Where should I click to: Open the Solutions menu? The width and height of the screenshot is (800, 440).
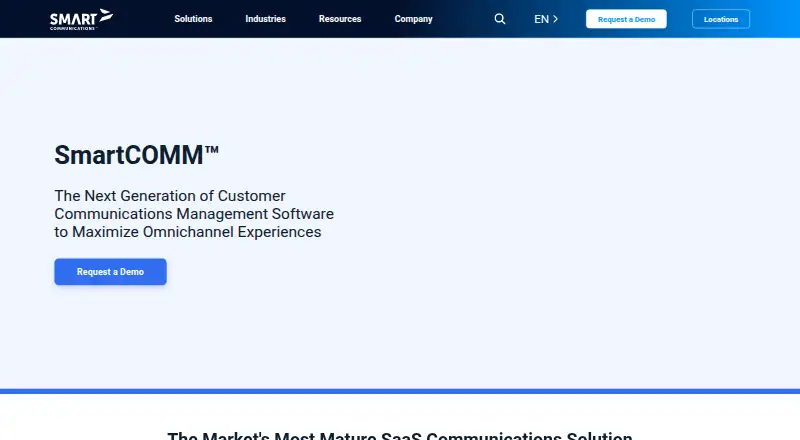(193, 19)
